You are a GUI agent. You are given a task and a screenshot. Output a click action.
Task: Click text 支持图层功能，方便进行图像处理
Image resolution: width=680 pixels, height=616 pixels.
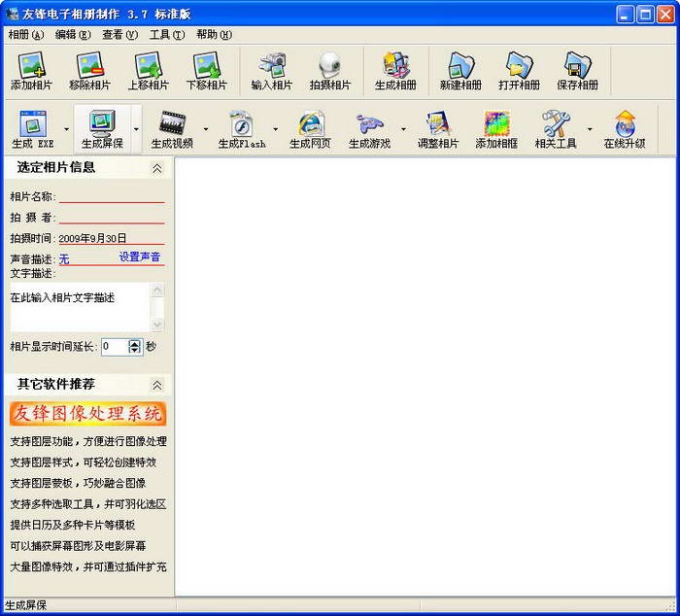[x=88, y=442]
